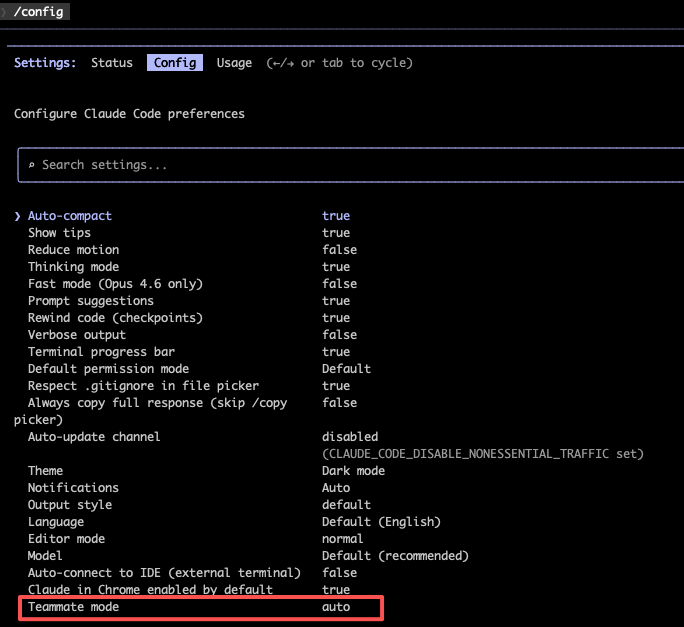The width and height of the screenshot is (684, 627).
Task: Click the Configure Claude Code preferences heading
Action: pyautogui.click(x=129, y=114)
